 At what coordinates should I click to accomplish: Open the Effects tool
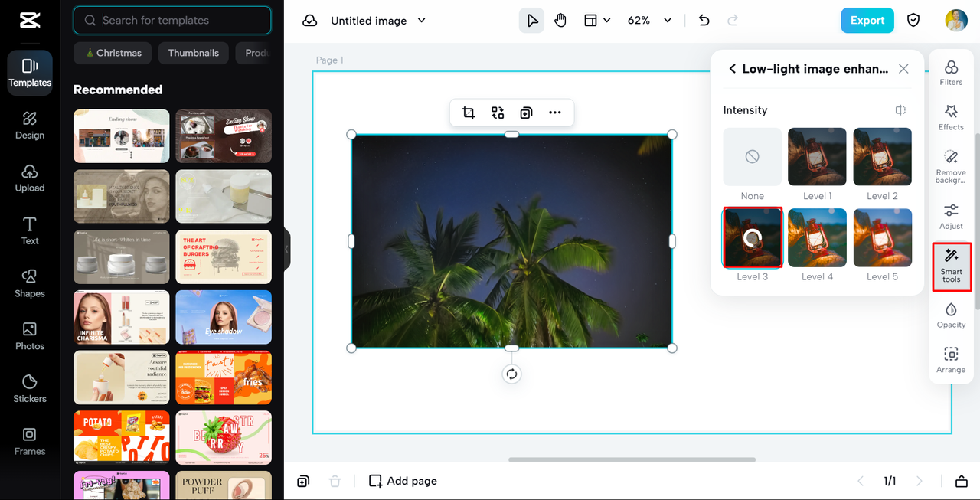click(x=951, y=118)
